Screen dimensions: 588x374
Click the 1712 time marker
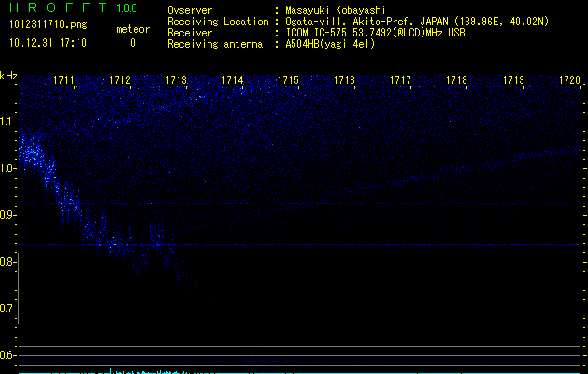click(x=120, y=80)
